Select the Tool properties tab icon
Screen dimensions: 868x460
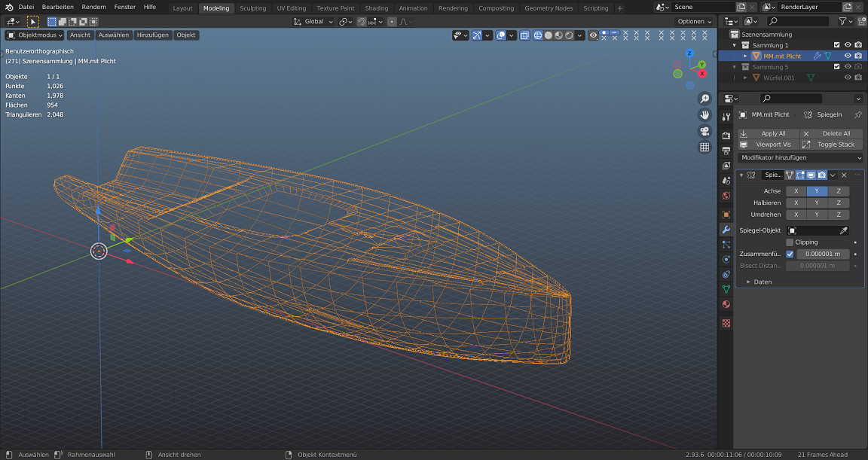(x=726, y=117)
